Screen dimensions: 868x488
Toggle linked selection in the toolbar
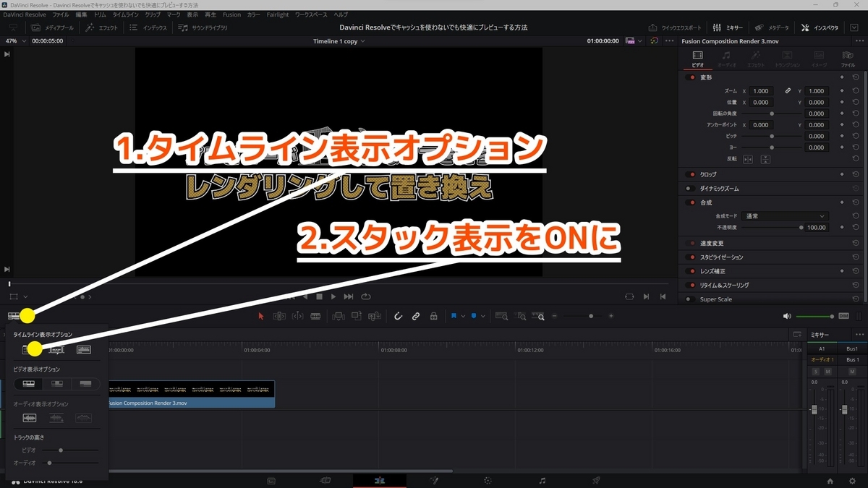[416, 316]
